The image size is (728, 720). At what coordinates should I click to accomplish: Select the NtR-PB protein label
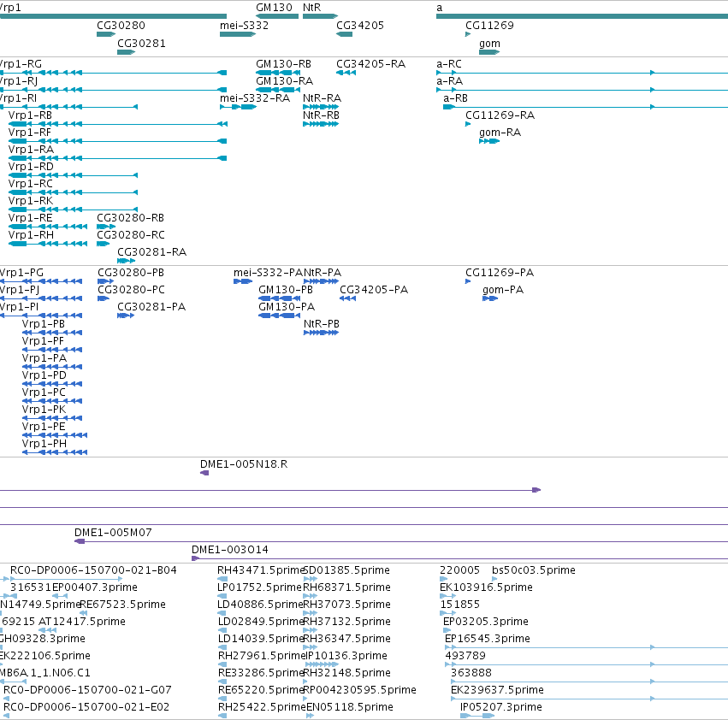[322, 324]
